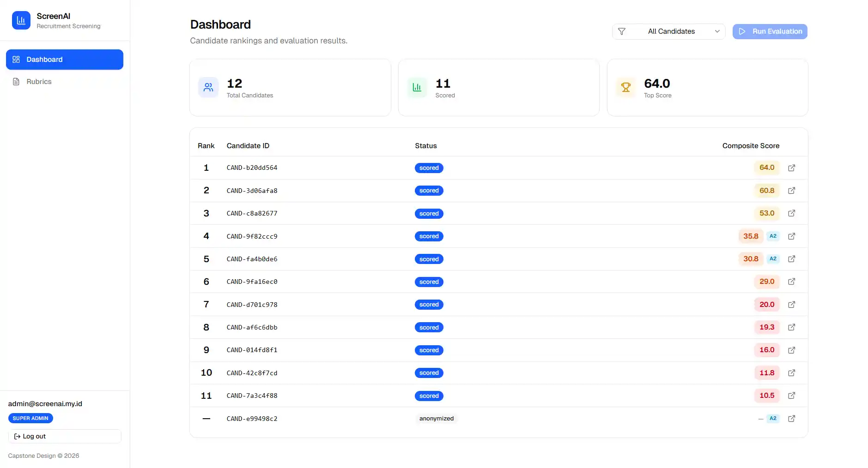
Task: Click the Total Candidates people icon
Action: [x=208, y=87]
